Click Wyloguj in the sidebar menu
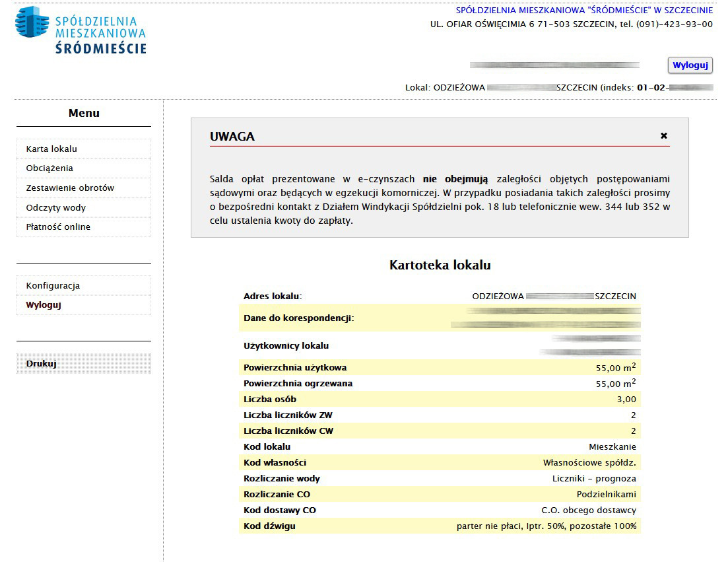 (44, 305)
